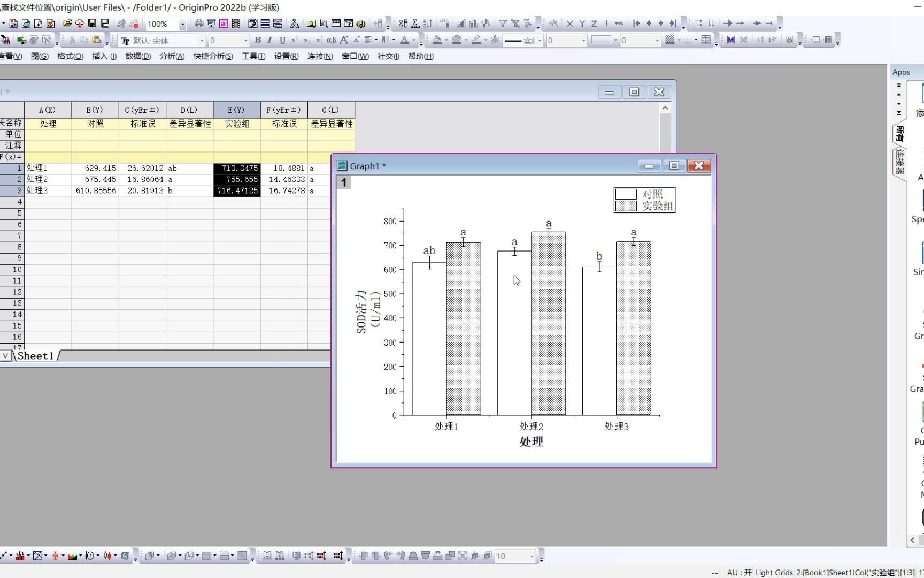Click the Code Builder gear icon
The image size is (924, 578).
[361, 24]
